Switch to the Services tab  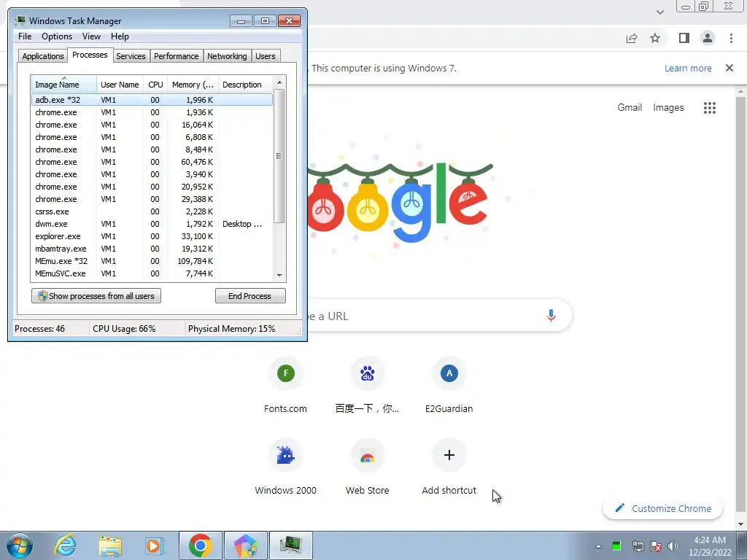coord(131,56)
